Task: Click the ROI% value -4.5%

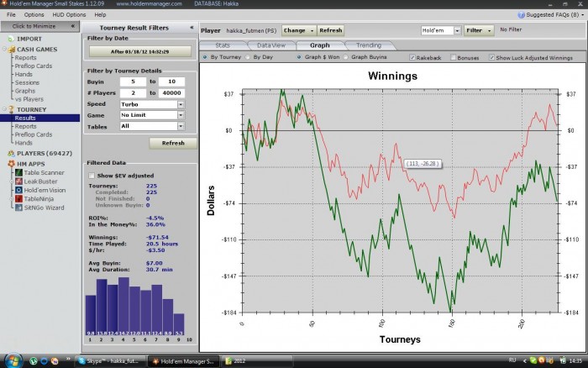Action: [155, 218]
